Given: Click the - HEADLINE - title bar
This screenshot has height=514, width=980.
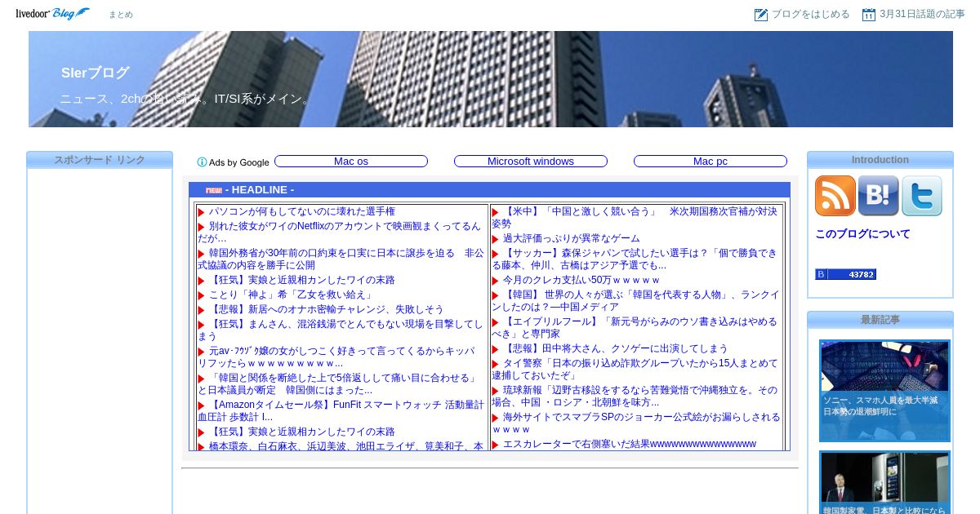Looking at the screenshot, I should [489, 190].
